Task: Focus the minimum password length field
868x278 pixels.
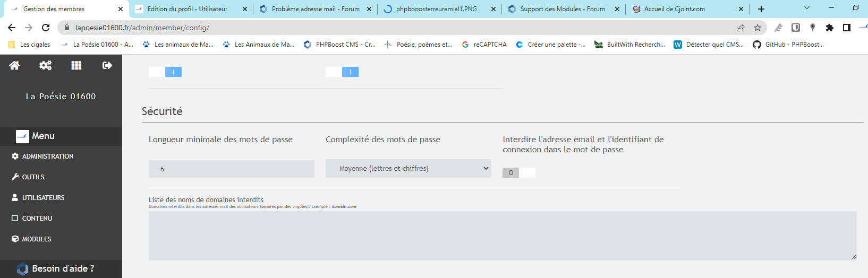Action: (x=232, y=169)
